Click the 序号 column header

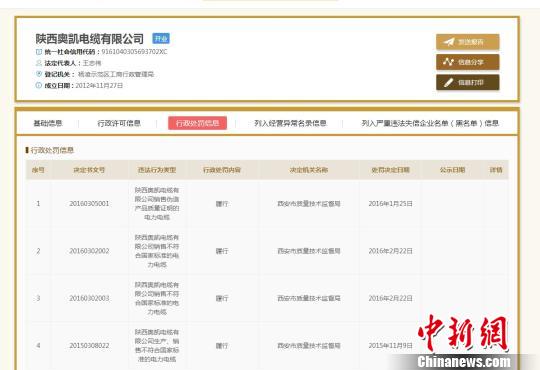coord(38,170)
